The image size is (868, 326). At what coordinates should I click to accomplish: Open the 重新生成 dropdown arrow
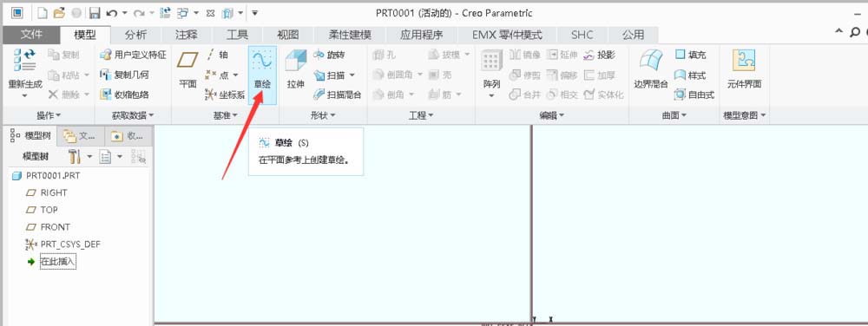[25, 95]
